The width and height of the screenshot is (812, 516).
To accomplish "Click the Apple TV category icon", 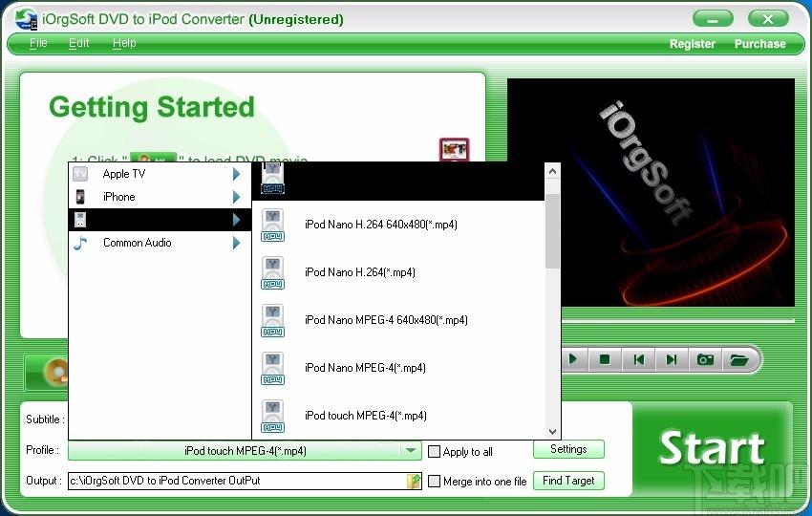I will pyautogui.click(x=80, y=174).
